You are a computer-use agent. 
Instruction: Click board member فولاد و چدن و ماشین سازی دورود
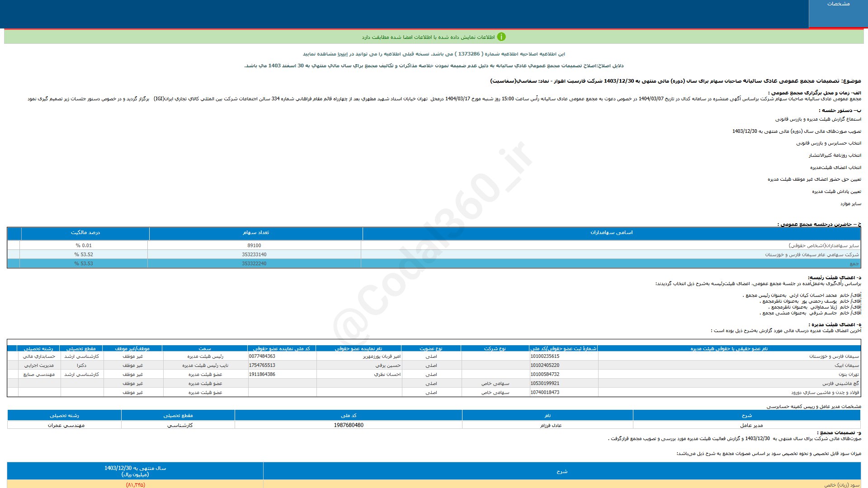[825, 392]
